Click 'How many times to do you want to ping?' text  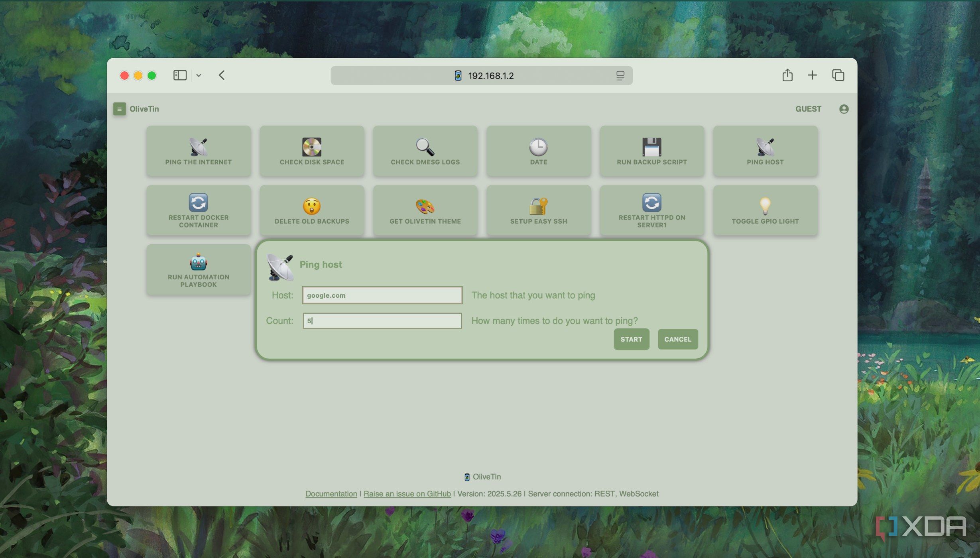555,321
